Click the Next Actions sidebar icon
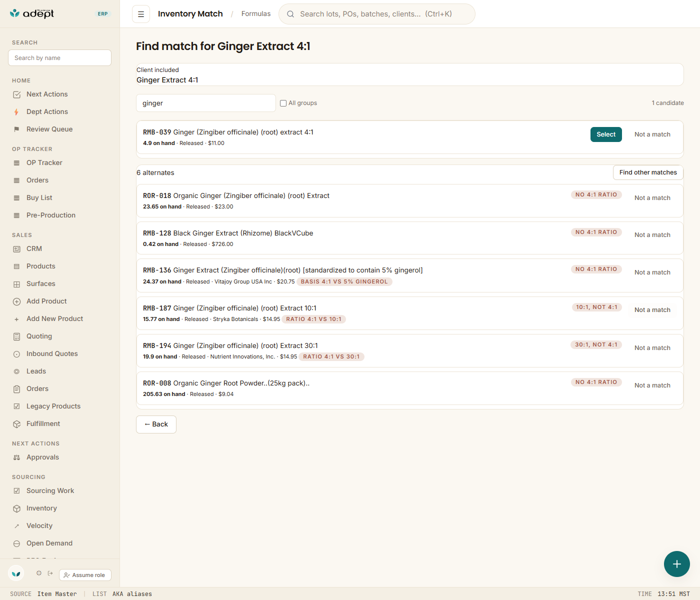The width and height of the screenshot is (700, 600). [x=16, y=94]
